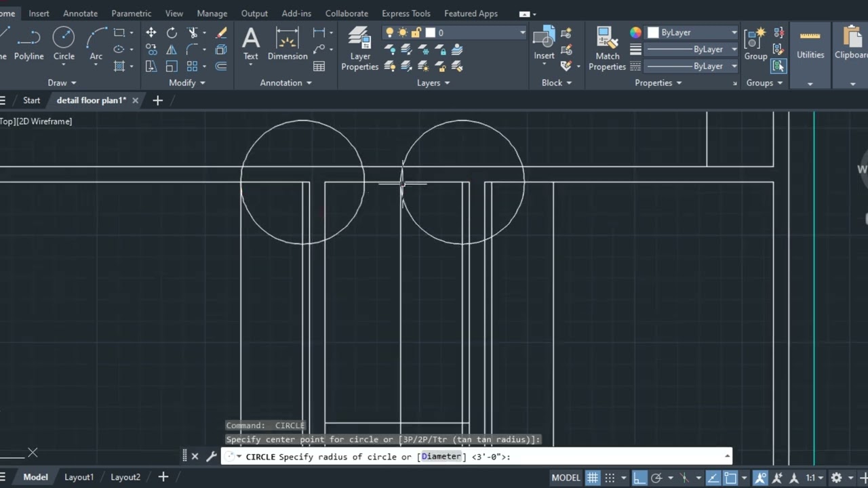Activate the Mirror tool
The height and width of the screenshot is (488, 868).
click(172, 49)
